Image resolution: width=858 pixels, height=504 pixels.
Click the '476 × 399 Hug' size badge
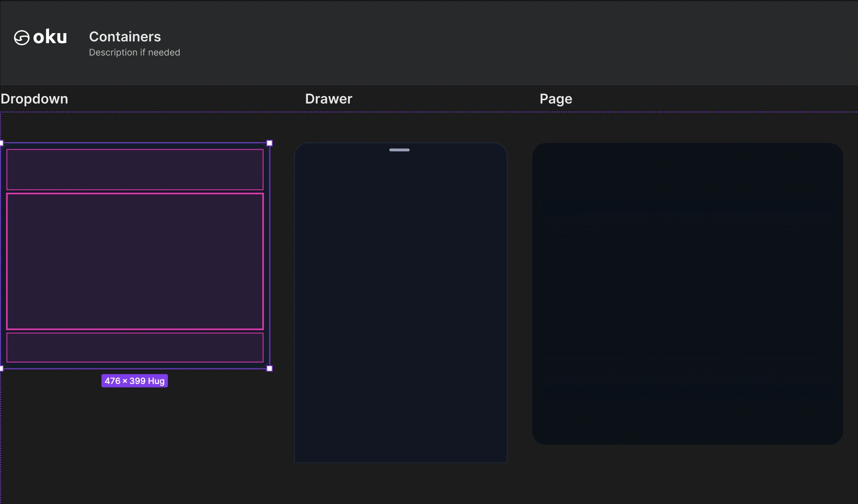(134, 381)
